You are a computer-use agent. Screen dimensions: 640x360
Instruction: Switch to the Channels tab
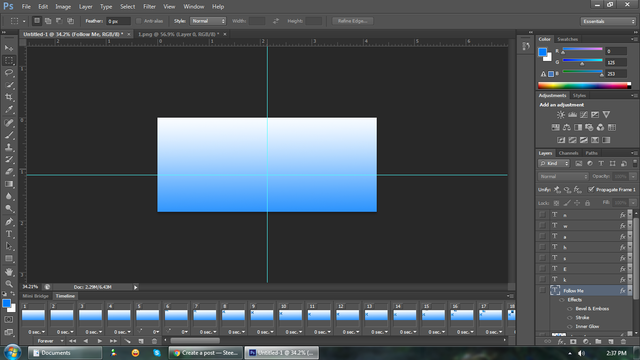pos(568,153)
